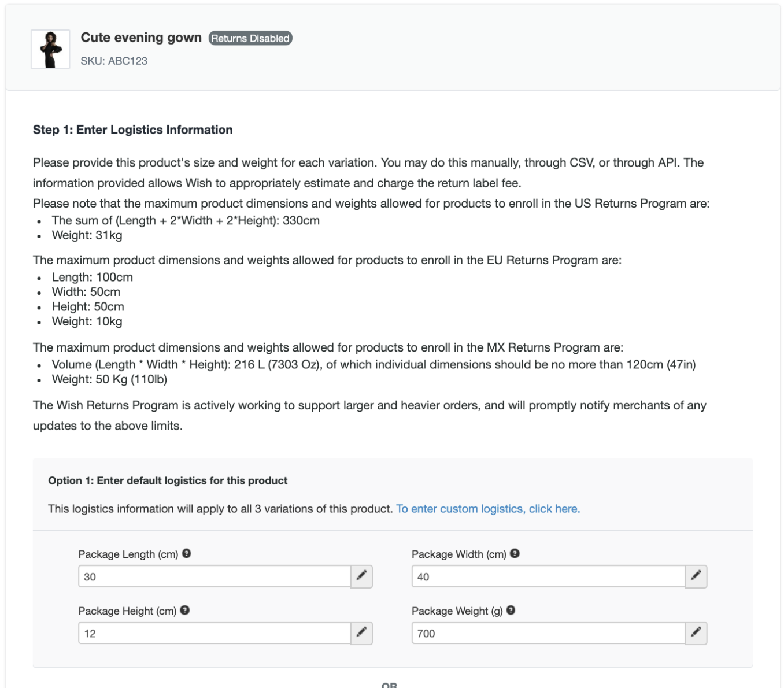Click the evening gown product thumbnail
Viewport: 784px width, 688px height.
pos(50,50)
